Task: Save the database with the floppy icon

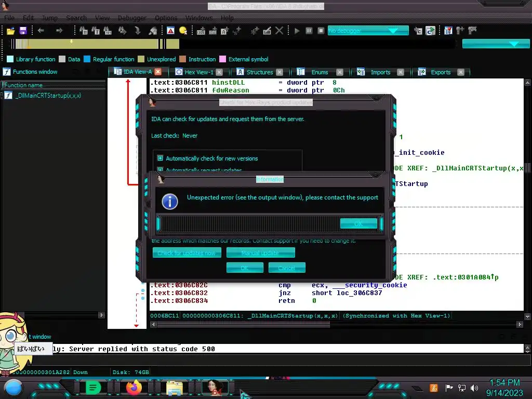Action: pos(23,31)
